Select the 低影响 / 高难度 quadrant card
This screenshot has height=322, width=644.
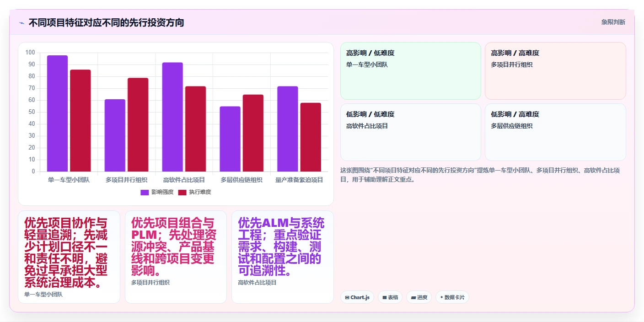point(555,132)
